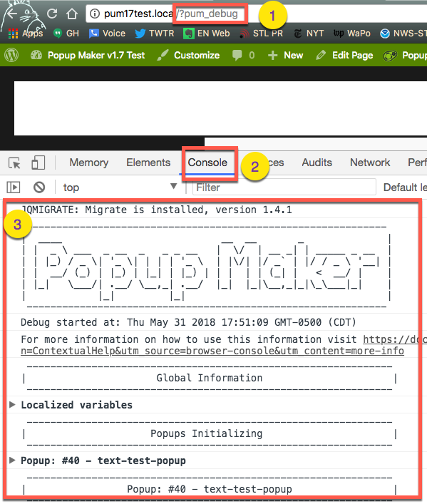Open the EN Web Evernote bookmark
The image size is (427, 504).
207,34
